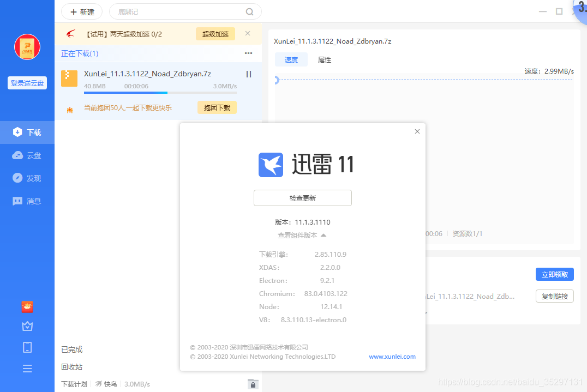
Task: Click the Xunlei bird icon in banner
Action: pos(70,34)
